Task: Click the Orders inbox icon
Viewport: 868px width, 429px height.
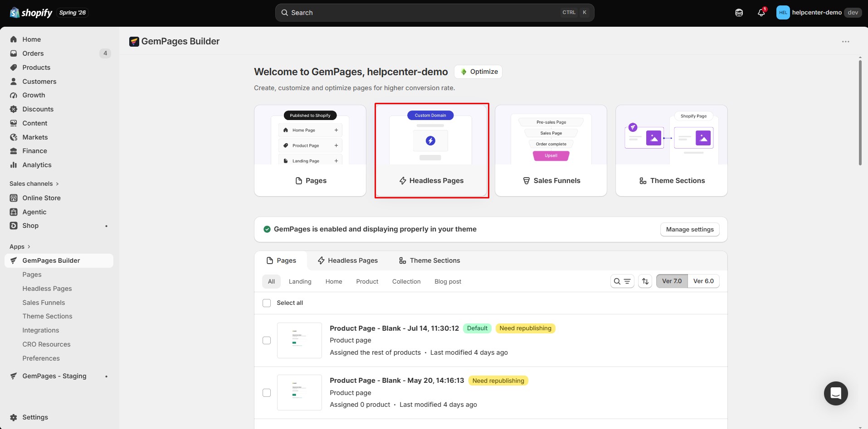Action: coord(14,53)
